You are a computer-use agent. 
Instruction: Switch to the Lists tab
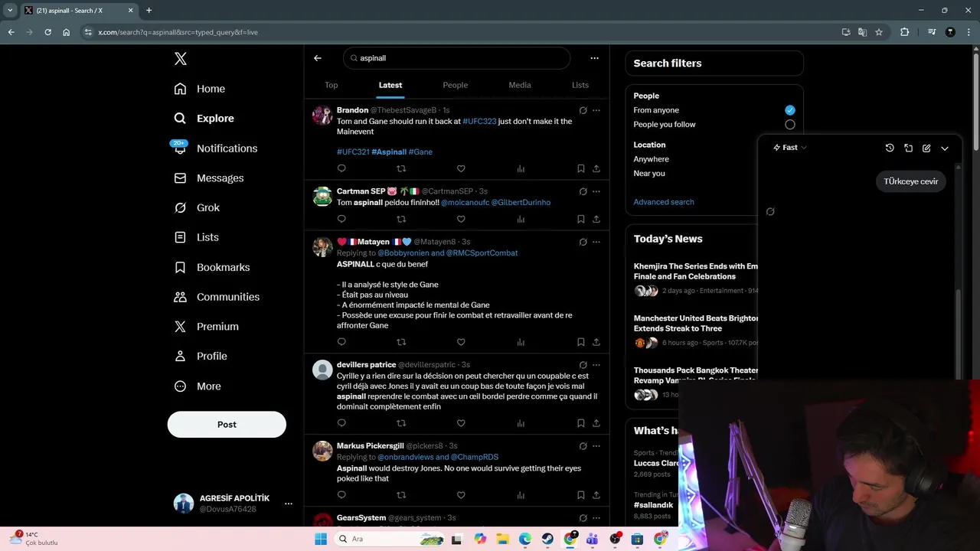click(x=580, y=85)
